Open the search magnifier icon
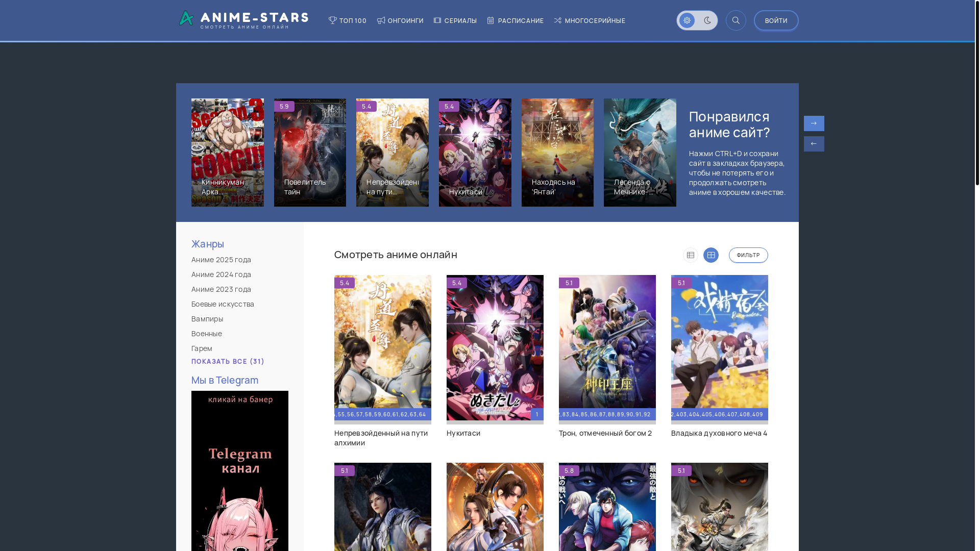 pyautogui.click(x=736, y=20)
